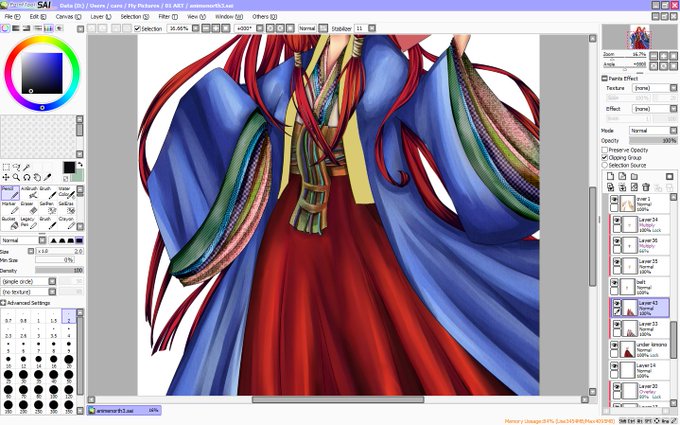The image size is (680, 425).
Task: Show the RGB slider panel icon
Action: (16, 28)
